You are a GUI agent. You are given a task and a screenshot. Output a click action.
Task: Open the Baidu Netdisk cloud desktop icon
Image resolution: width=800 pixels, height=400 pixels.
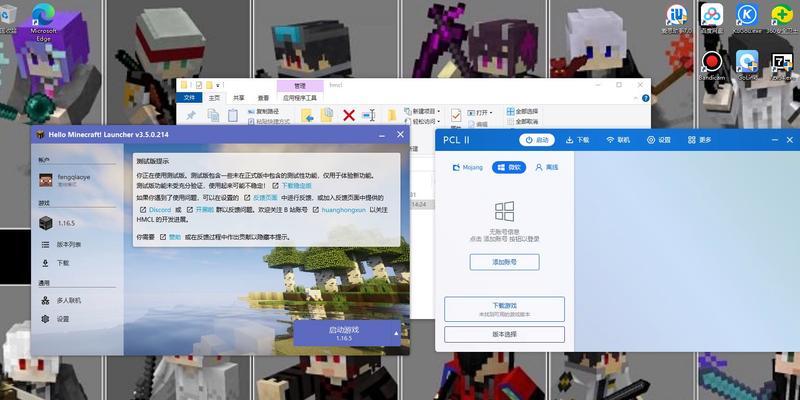tap(711, 19)
